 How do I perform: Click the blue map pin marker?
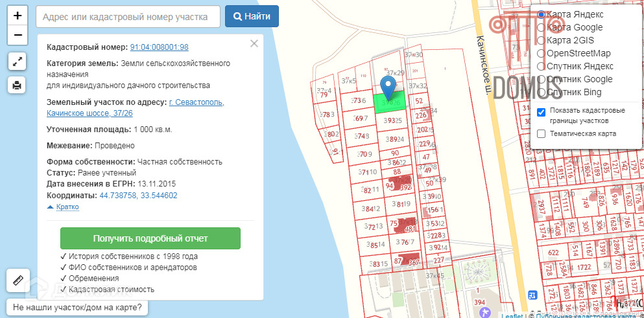388,87
